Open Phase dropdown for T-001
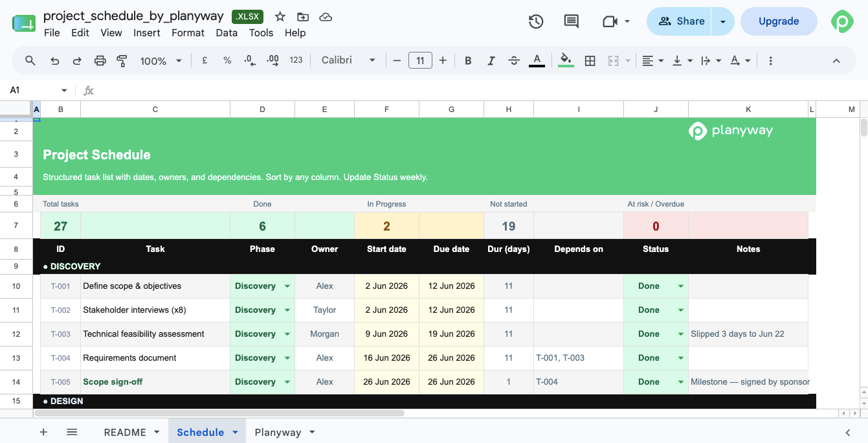Screen dimensions: 868x443 coord(287,286)
